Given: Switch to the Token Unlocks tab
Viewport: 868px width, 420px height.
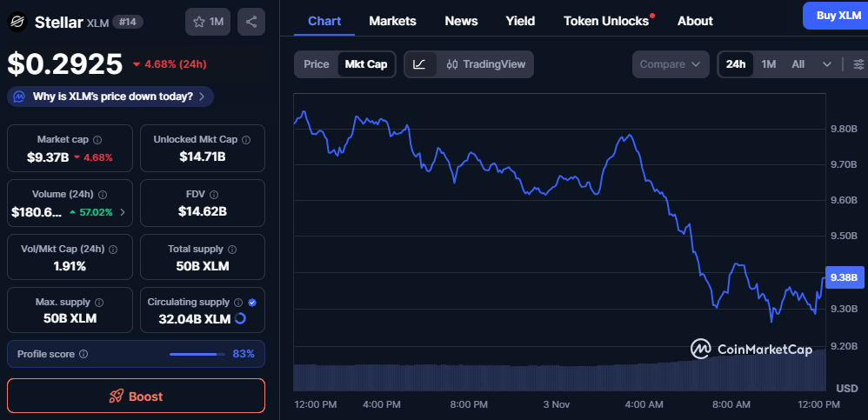Looking at the screenshot, I should [606, 21].
